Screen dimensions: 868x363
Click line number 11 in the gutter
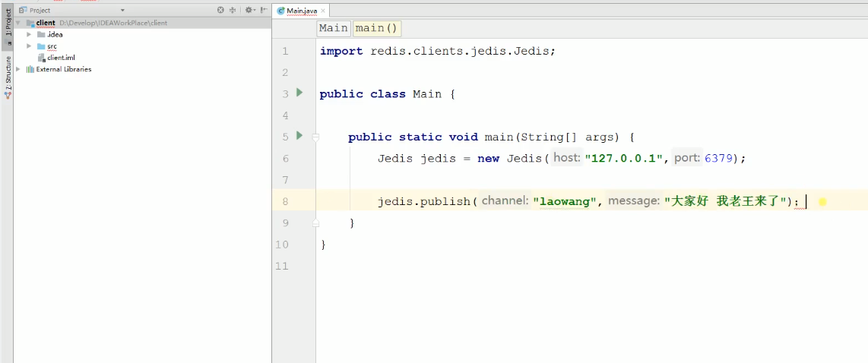pyautogui.click(x=282, y=266)
